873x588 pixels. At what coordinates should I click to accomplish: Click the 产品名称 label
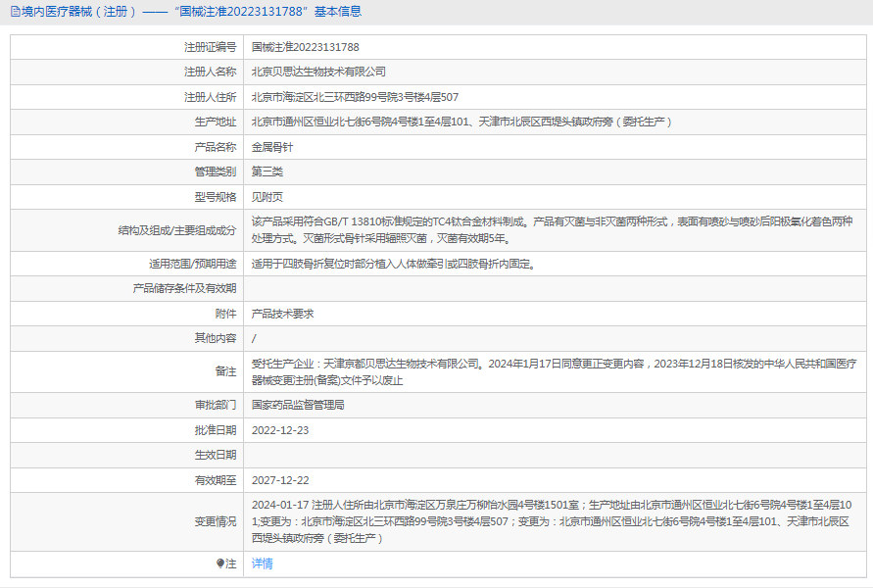pos(216,147)
